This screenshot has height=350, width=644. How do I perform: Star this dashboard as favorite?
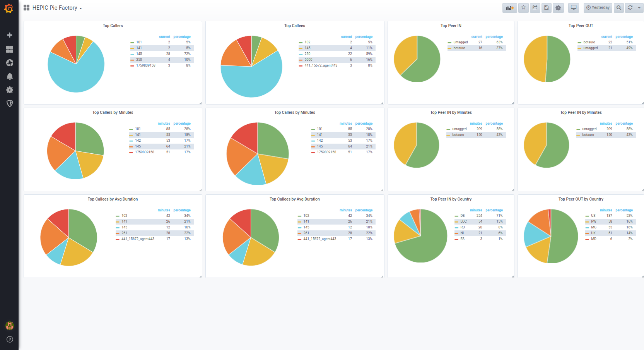[x=523, y=8]
